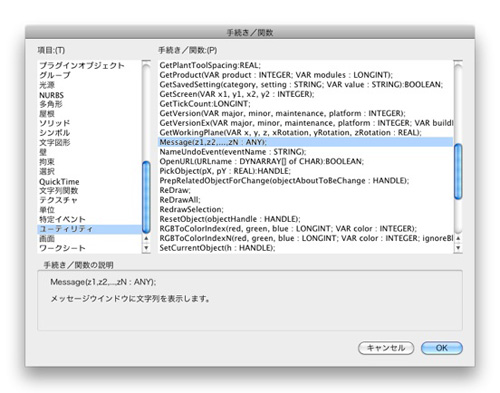Click the function list scroll down arrow

click(458, 248)
